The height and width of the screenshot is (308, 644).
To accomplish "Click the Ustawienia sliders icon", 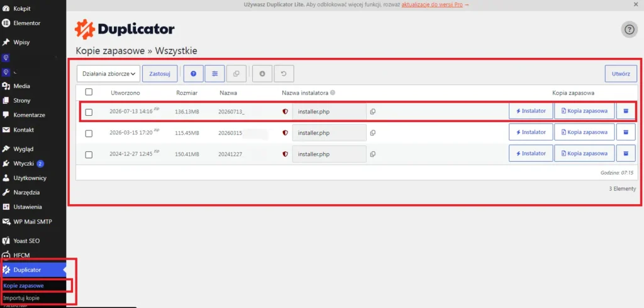I will click(x=6, y=207).
